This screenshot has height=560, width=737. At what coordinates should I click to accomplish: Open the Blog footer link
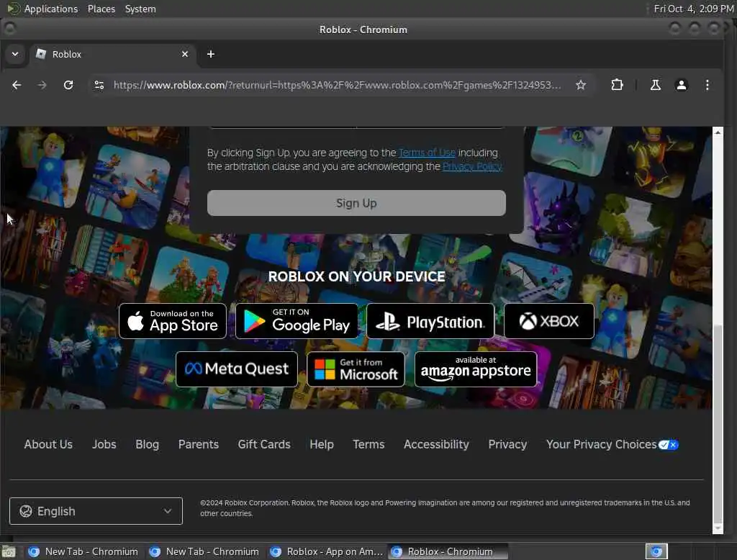(x=147, y=444)
